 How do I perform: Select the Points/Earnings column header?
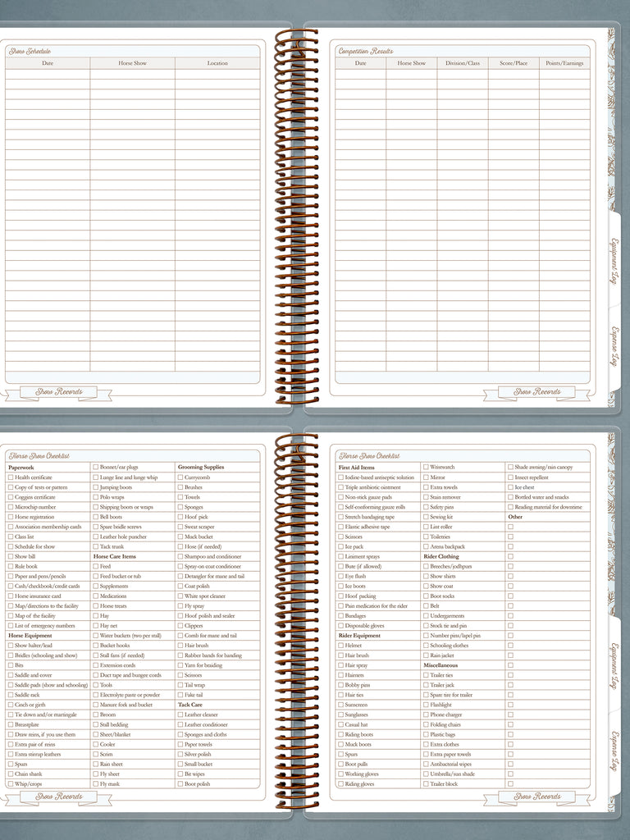point(564,63)
